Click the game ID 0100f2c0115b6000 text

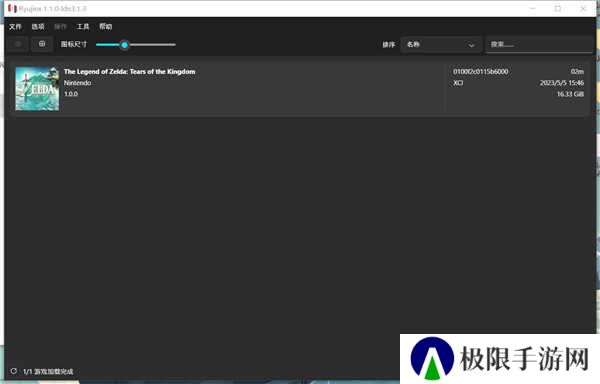[x=481, y=72]
